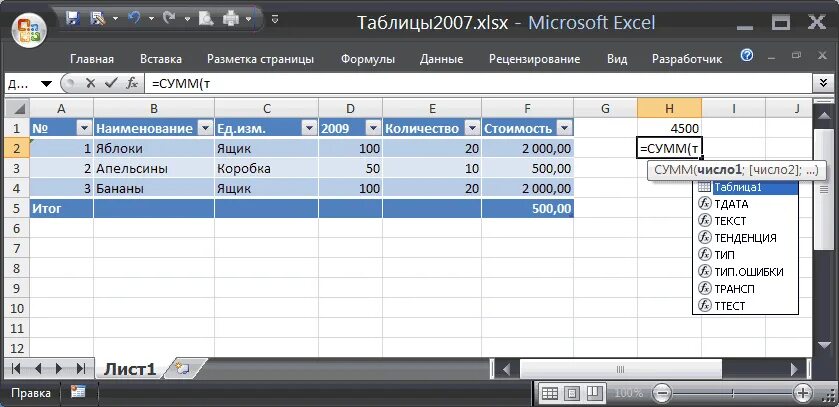Screen dimensions: 839x407
Task: Click the Quick Print printer icon
Action: click(x=231, y=20)
